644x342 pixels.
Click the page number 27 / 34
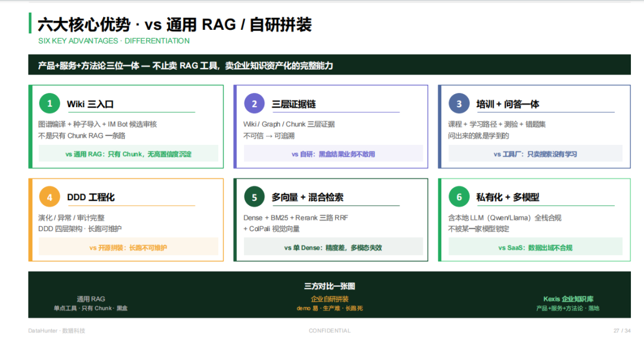pyautogui.click(x=622, y=331)
